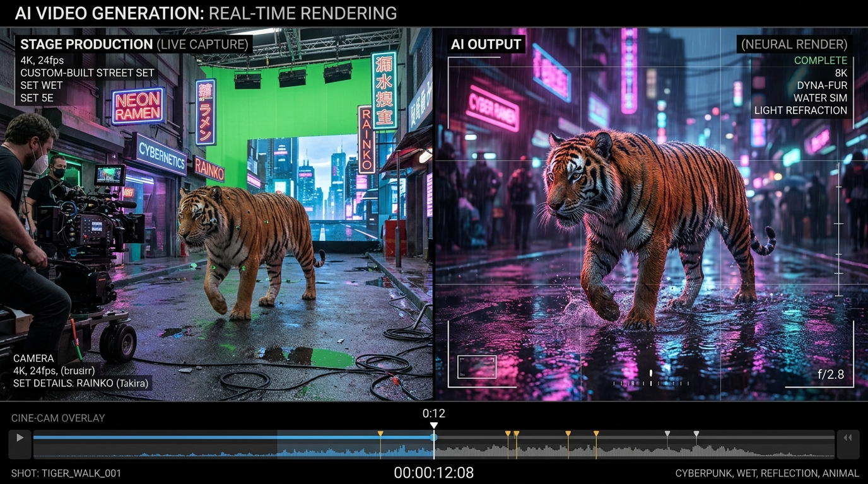Click the AI output neural render preview
This screenshot has height=484, width=868.
(x=652, y=214)
